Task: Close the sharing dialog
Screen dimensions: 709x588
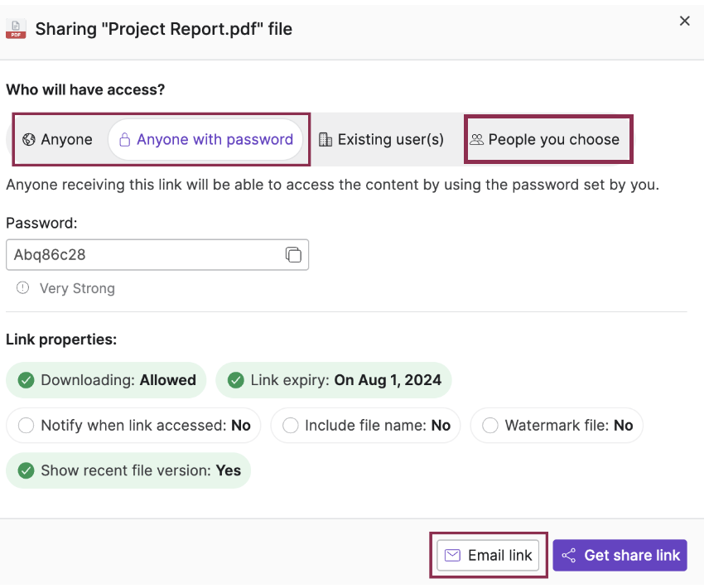Action: (x=685, y=21)
